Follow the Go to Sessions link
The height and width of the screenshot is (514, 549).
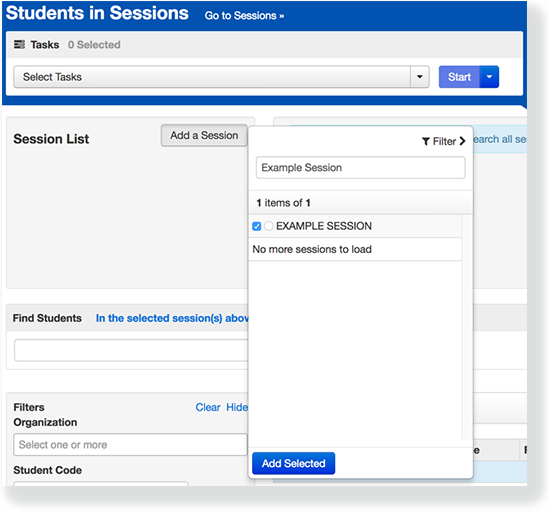click(x=244, y=16)
